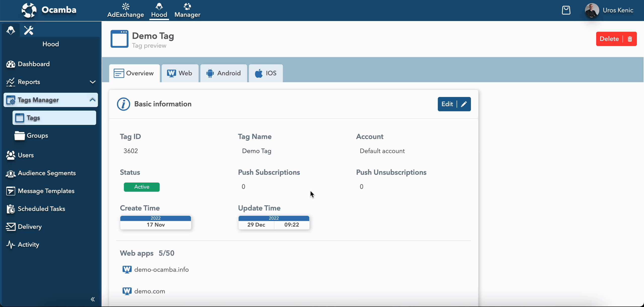
Task: Click the Ocamba logo icon
Action: 29,10
